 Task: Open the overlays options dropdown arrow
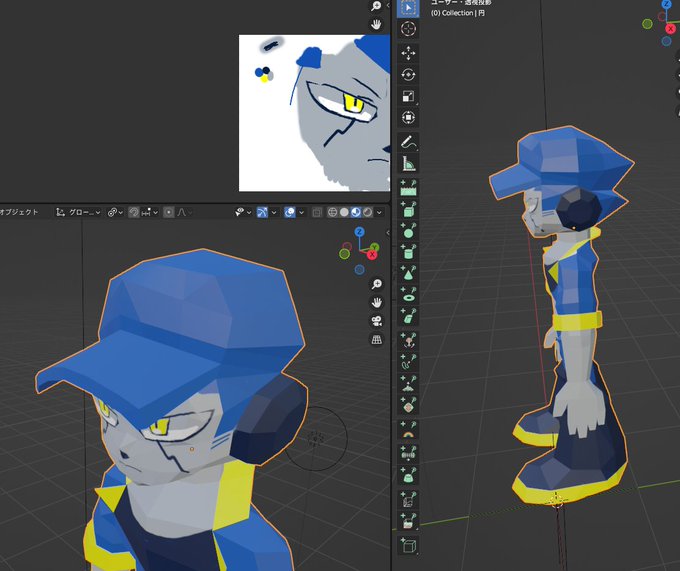point(301,212)
